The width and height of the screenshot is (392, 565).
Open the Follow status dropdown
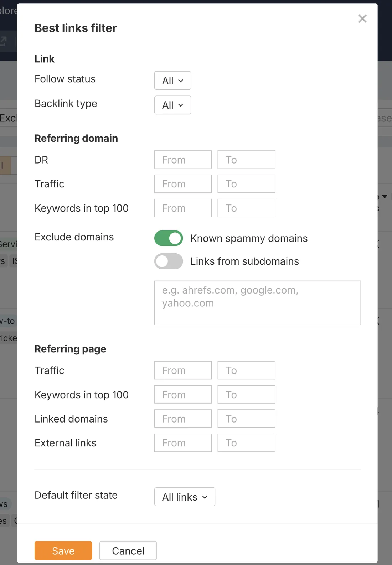(172, 81)
